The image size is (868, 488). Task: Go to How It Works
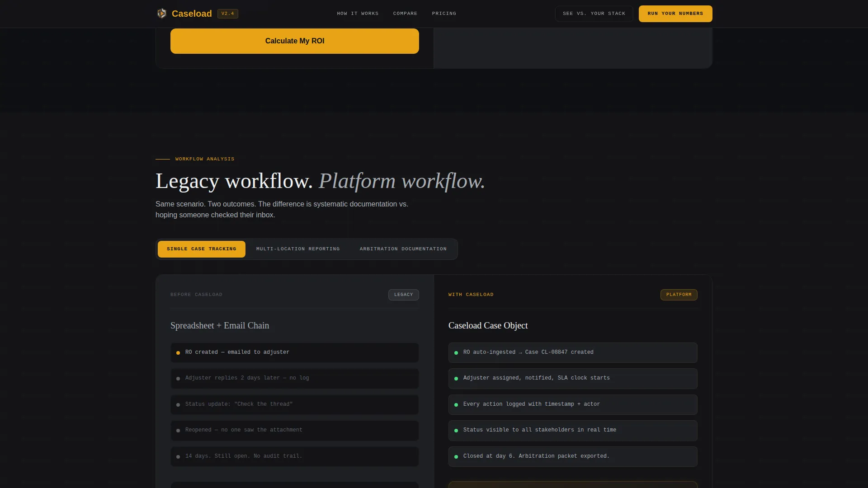click(358, 14)
